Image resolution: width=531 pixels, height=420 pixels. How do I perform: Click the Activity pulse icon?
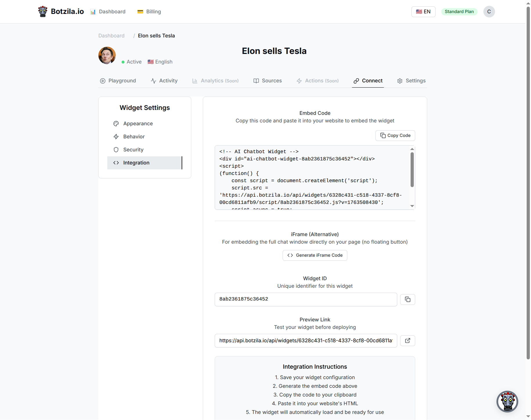tap(153, 81)
